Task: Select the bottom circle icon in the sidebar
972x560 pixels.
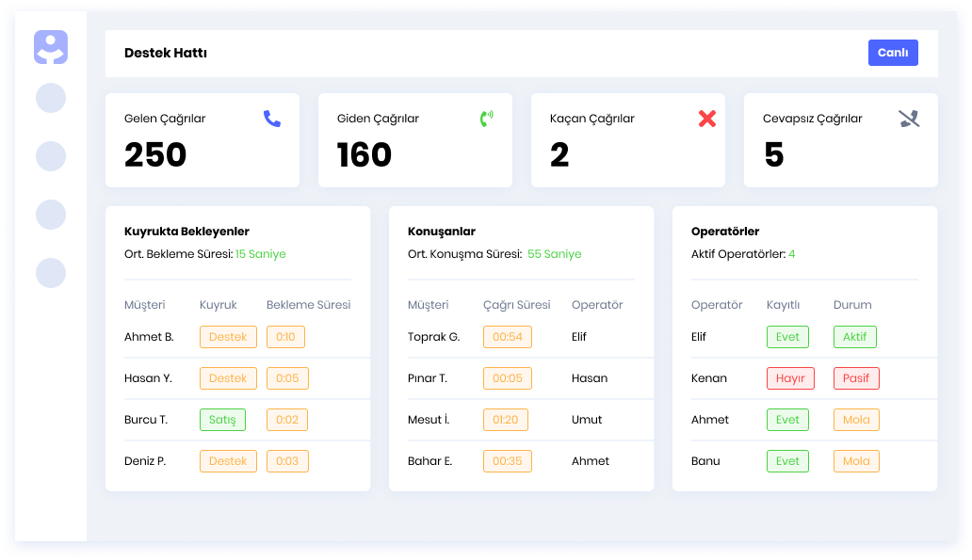Action: 51,274
